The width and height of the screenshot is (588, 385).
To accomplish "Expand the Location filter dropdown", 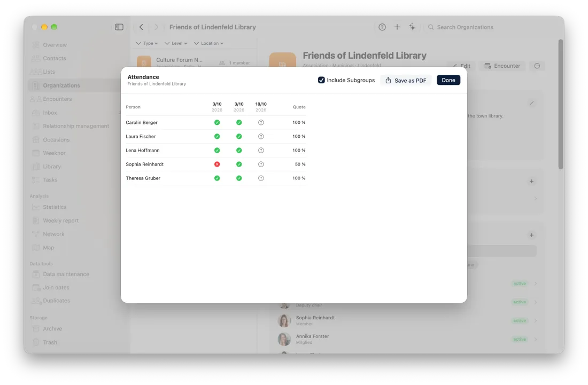I will [208, 43].
